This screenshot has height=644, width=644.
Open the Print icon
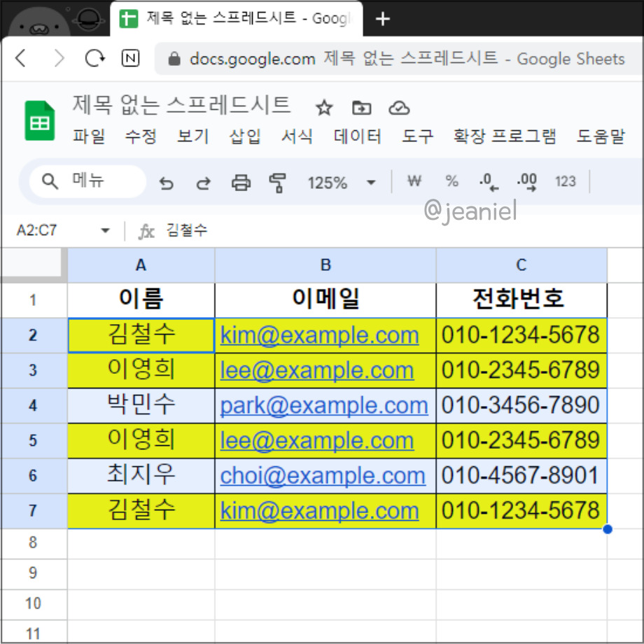tap(241, 183)
